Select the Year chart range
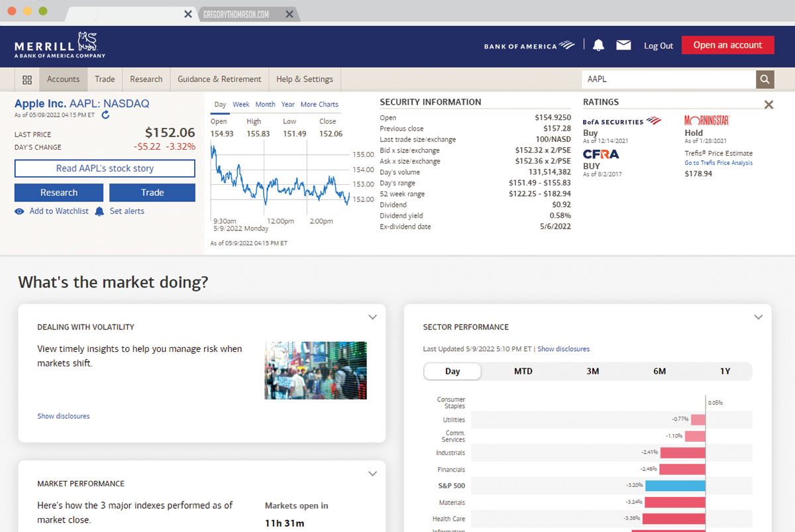This screenshot has height=532, width=795. 288,105
